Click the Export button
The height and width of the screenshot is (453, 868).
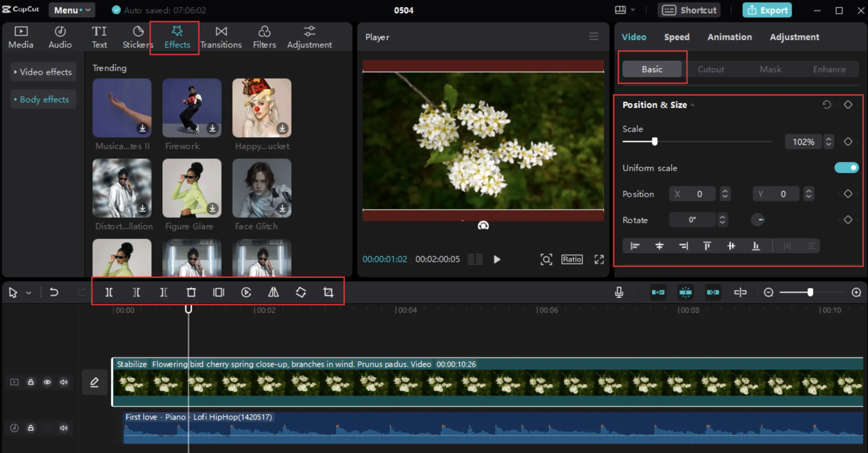(x=767, y=10)
